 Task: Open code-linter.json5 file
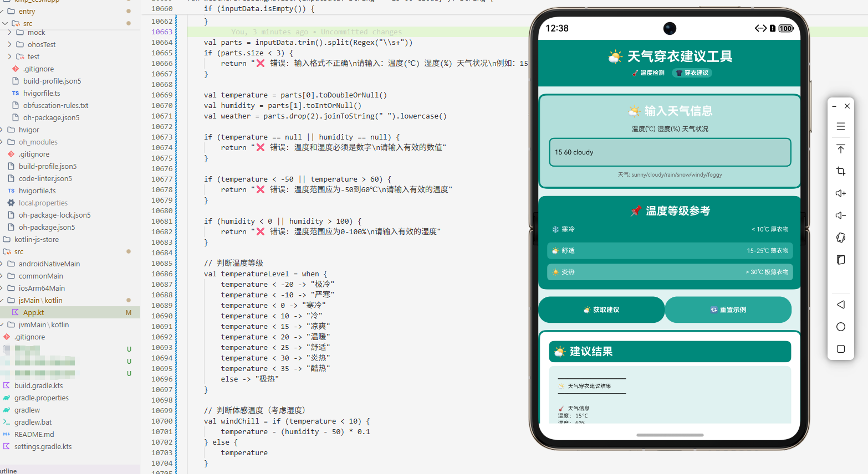[x=45, y=178]
